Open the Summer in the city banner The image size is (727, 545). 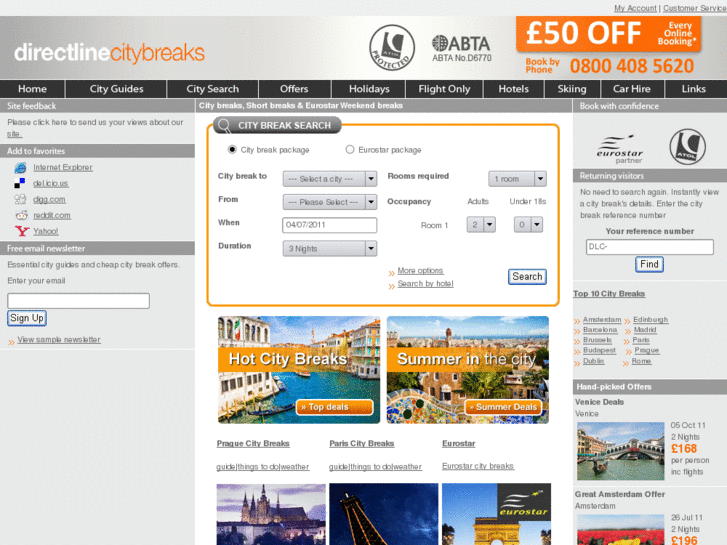pos(468,370)
